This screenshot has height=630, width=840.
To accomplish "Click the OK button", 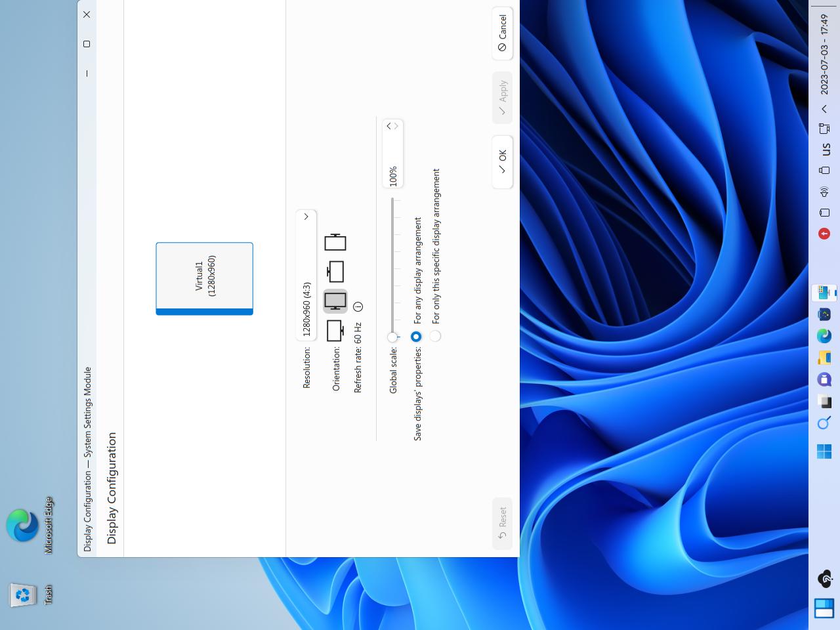I will tap(502, 162).
